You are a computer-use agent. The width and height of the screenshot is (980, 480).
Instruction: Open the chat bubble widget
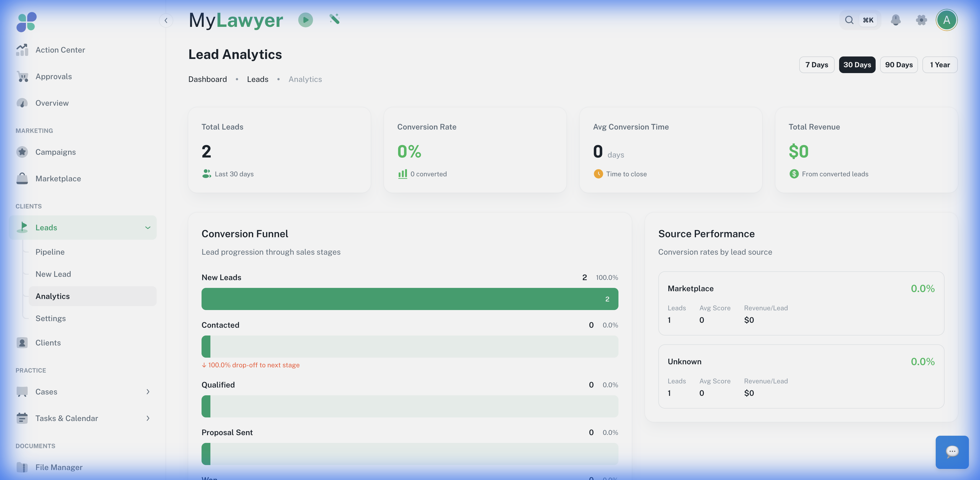[x=952, y=452]
